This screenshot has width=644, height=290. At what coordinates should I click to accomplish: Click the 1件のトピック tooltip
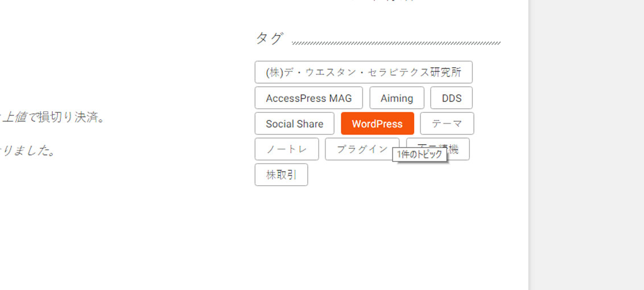pyautogui.click(x=420, y=154)
